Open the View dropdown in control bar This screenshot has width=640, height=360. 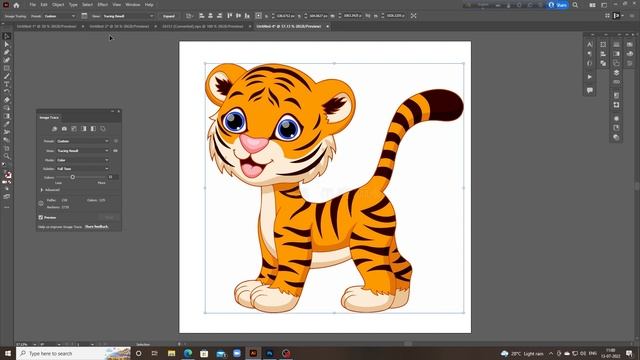tap(128, 16)
